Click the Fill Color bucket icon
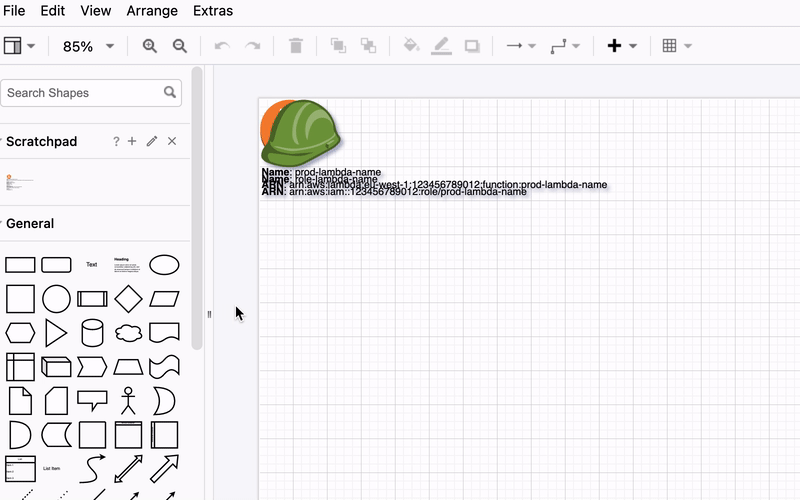This screenshot has width=800, height=500. point(411,45)
